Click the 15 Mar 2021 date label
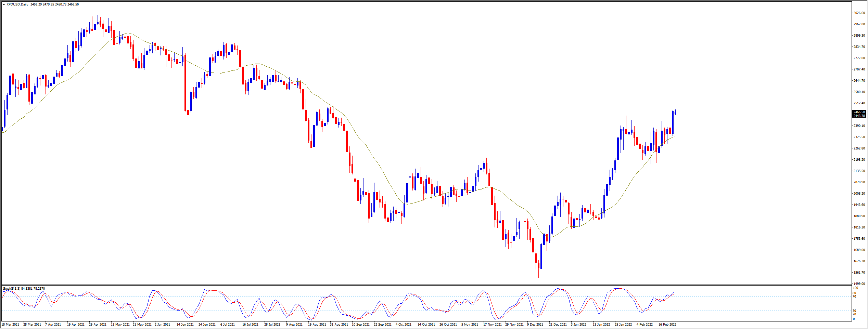868x329 pixels. point(10,325)
